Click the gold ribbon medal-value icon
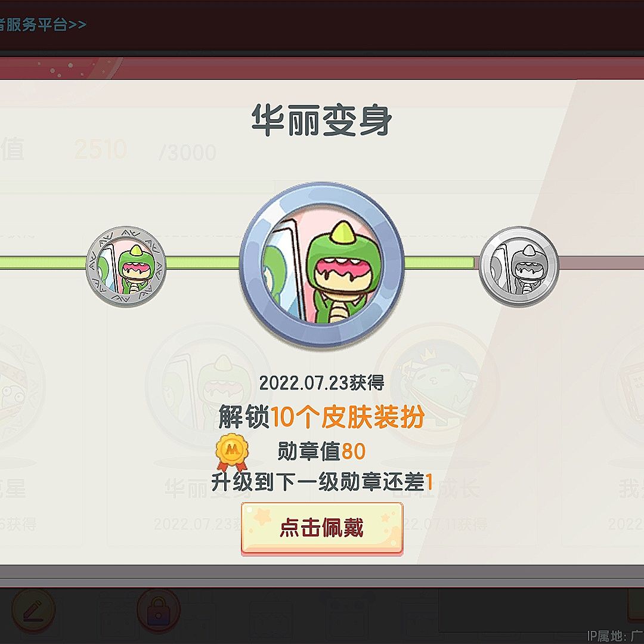 coord(233,452)
